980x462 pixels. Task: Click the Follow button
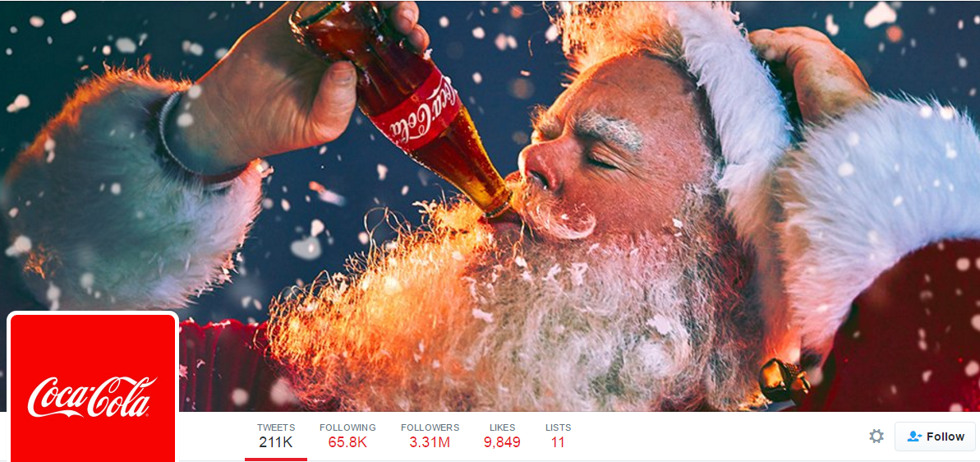point(935,437)
